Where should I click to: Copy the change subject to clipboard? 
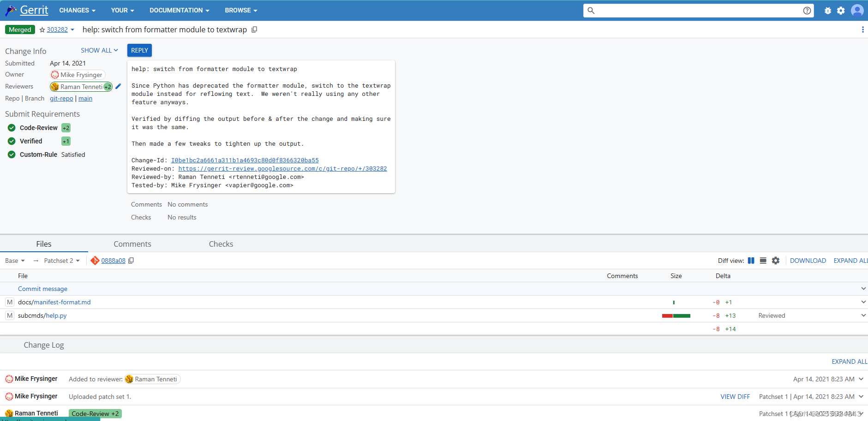[x=254, y=30]
